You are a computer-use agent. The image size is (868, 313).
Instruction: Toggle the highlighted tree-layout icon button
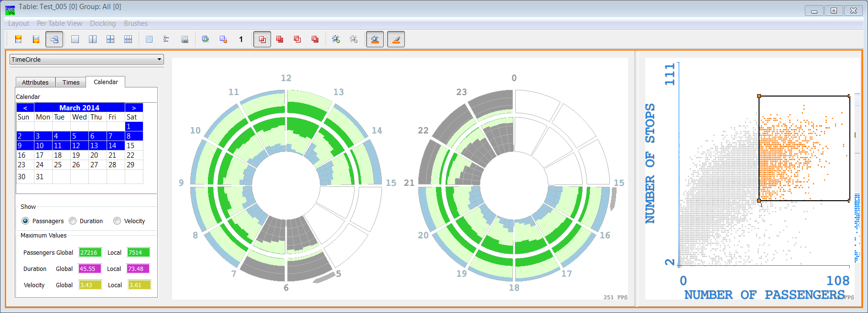click(54, 39)
